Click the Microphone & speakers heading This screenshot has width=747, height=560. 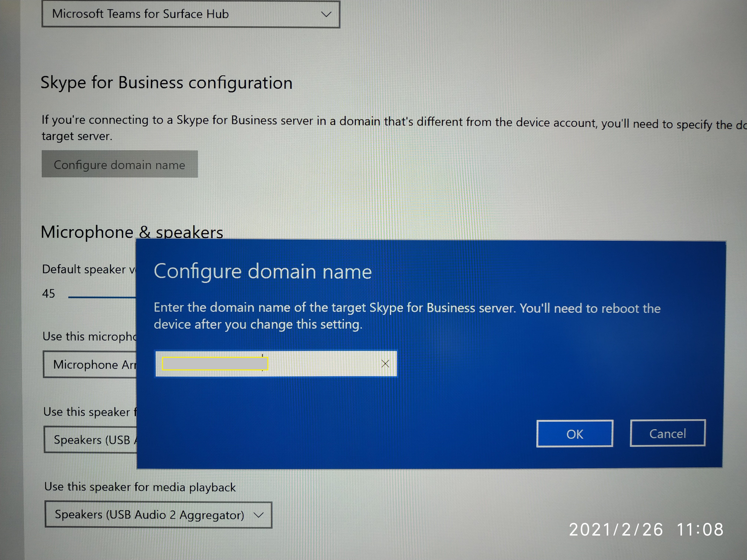132,232
